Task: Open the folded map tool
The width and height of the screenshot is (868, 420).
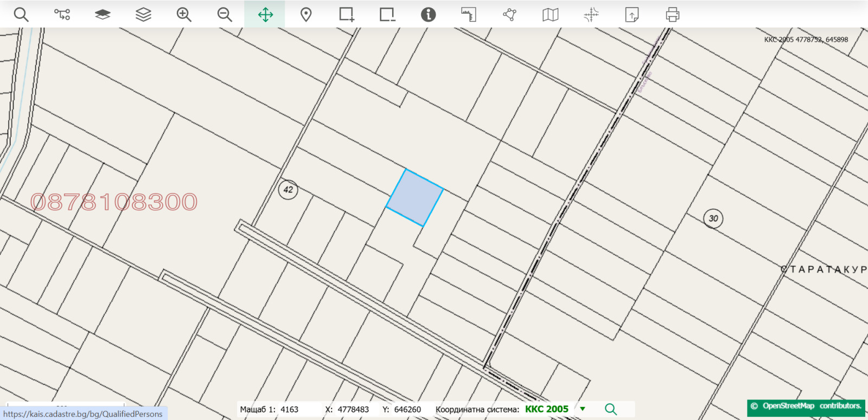Action: [550, 15]
